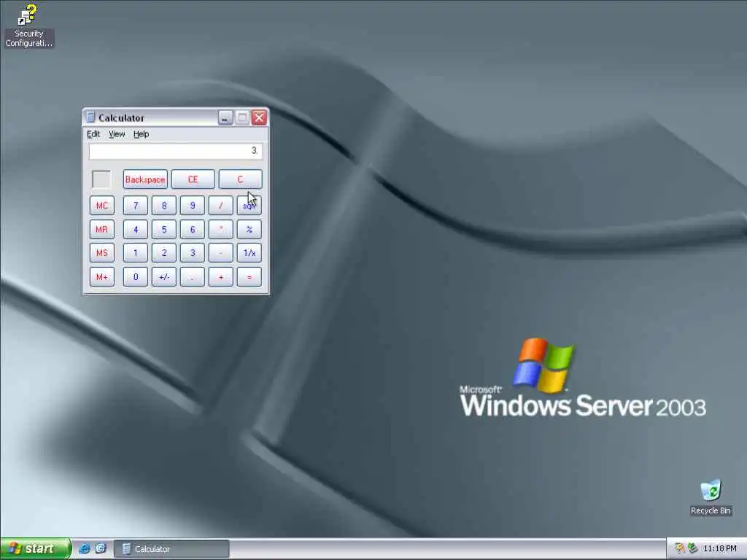Open the Security Configuration desktop shortcut
The height and width of the screenshot is (560, 747).
28,26
